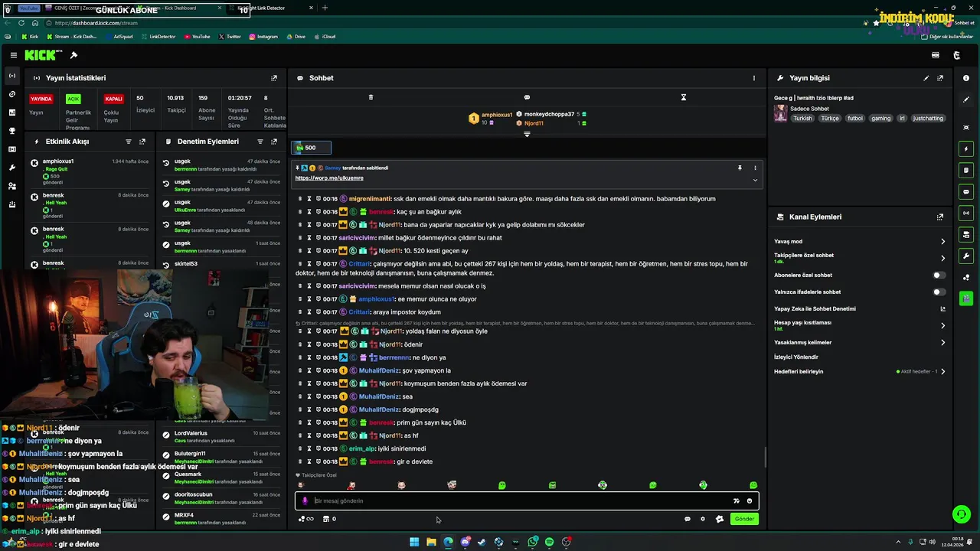Open the community users icon in left sidebar
Image resolution: width=980 pixels, height=551 pixels.
pos(11,186)
